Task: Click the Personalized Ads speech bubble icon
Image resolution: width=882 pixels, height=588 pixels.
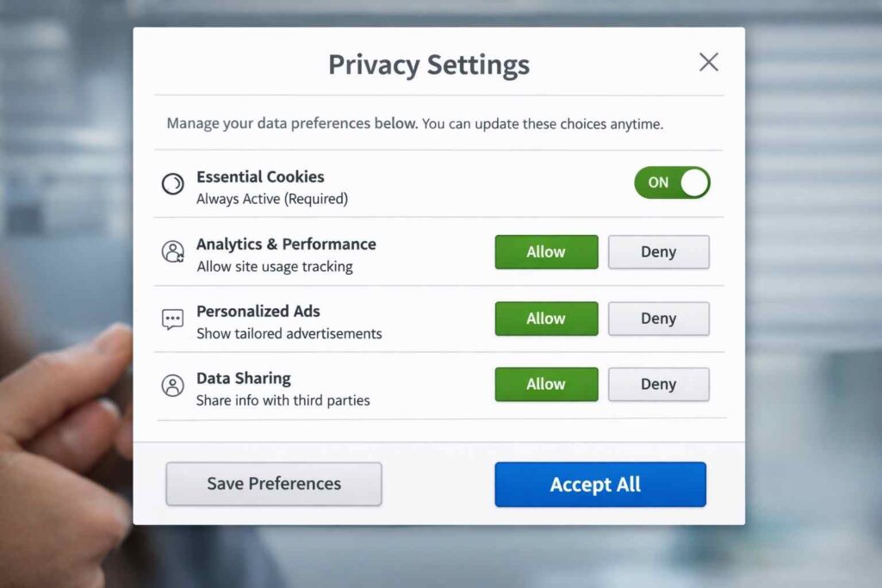Action: pos(172,318)
